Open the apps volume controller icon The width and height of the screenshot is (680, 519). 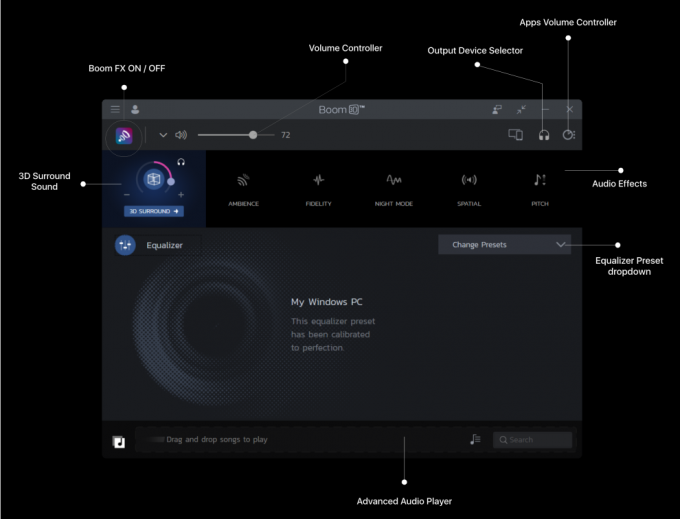(569, 135)
